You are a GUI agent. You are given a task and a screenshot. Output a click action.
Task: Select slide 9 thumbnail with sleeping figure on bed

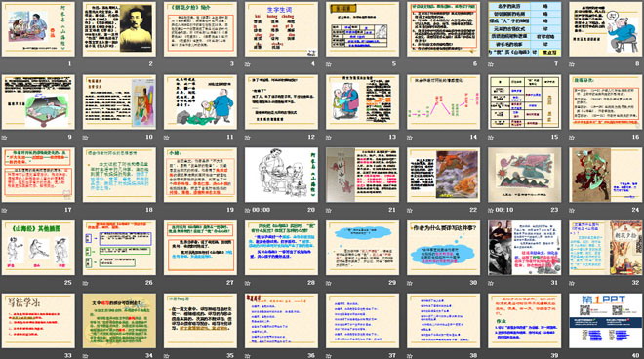[38, 101]
